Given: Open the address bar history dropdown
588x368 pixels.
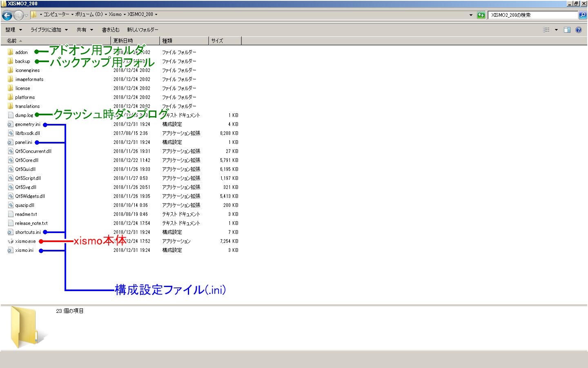Looking at the screenshot, I should click(x=471, y=15).
